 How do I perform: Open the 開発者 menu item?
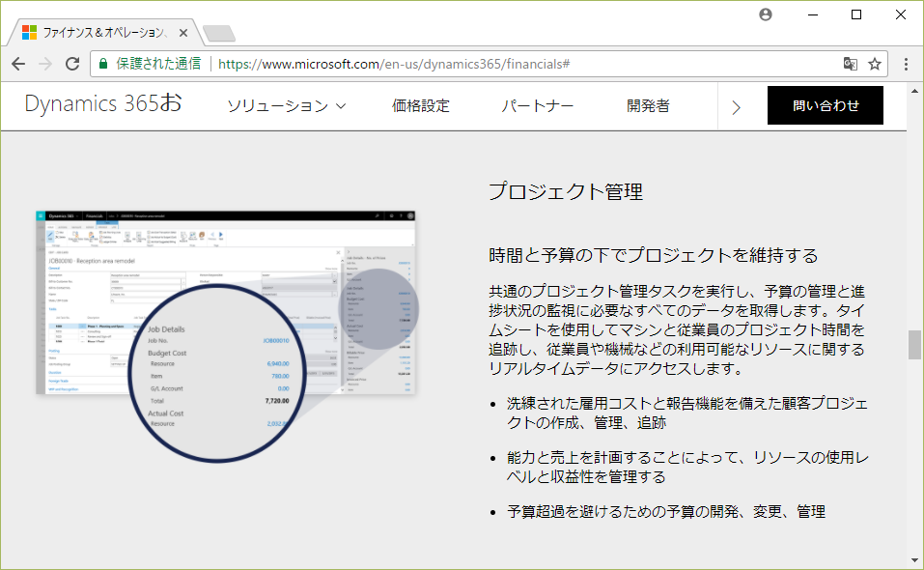click(648, 106)
